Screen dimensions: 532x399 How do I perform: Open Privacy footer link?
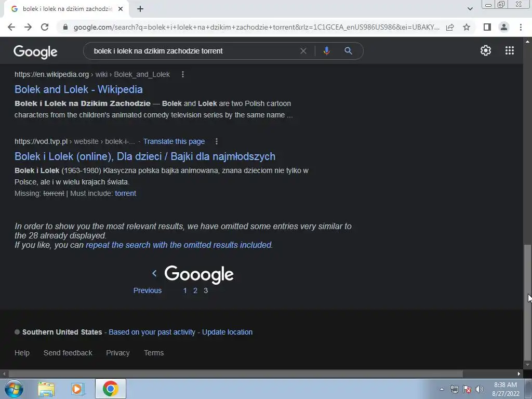(118, 353)
